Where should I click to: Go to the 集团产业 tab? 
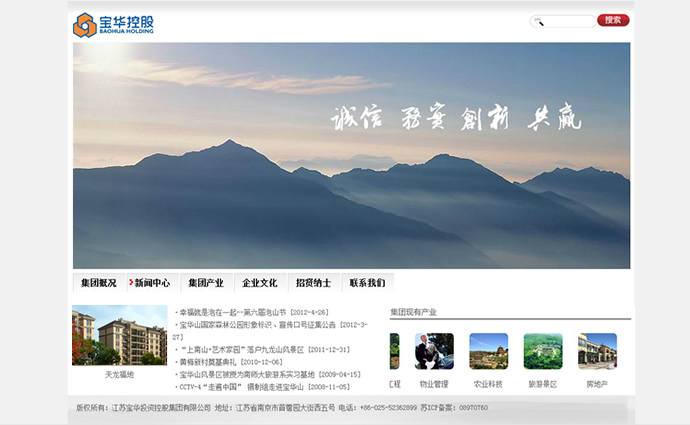pyautogui.click(x=206, y=283)
